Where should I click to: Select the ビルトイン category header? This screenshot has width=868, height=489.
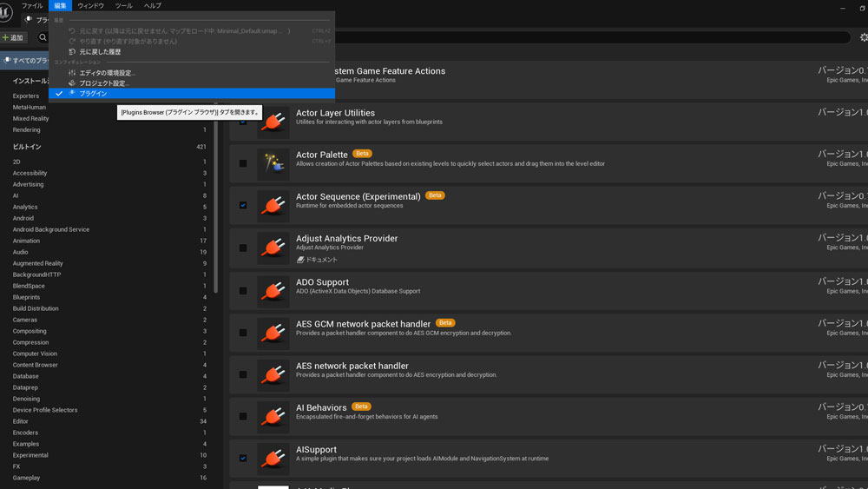[27, 147]
